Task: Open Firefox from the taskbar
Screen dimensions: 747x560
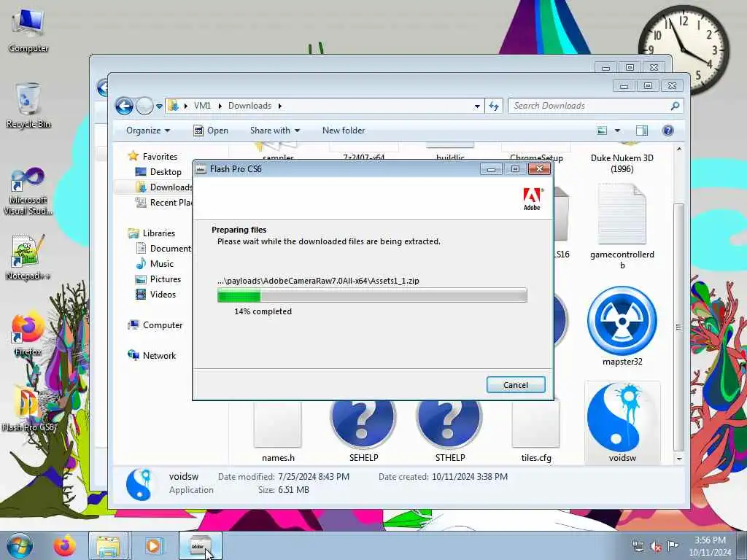Action: click(65, 545)
